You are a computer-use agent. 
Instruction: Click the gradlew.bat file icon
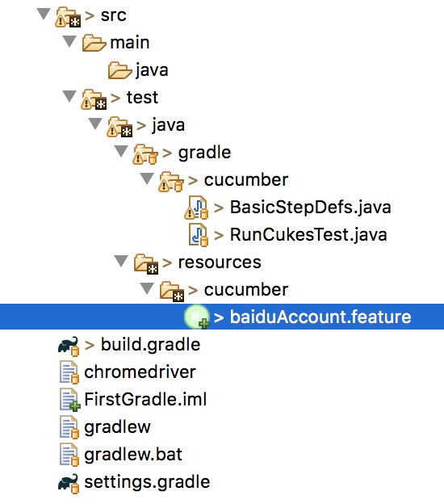[69, 455]
